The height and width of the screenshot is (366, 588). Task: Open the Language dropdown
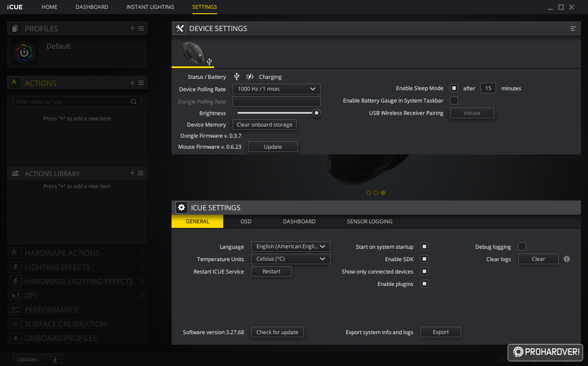290,247
